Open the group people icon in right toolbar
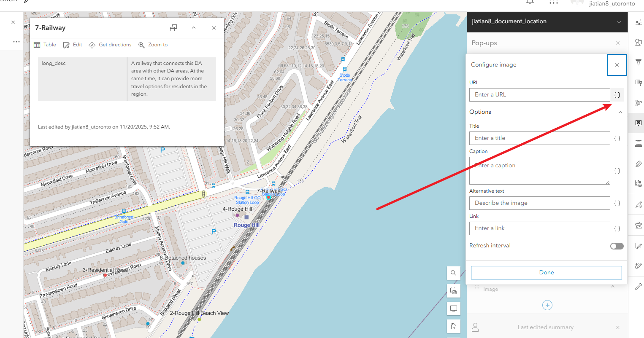This screenshot has height=338, width=644. click(x=639, y=225)
